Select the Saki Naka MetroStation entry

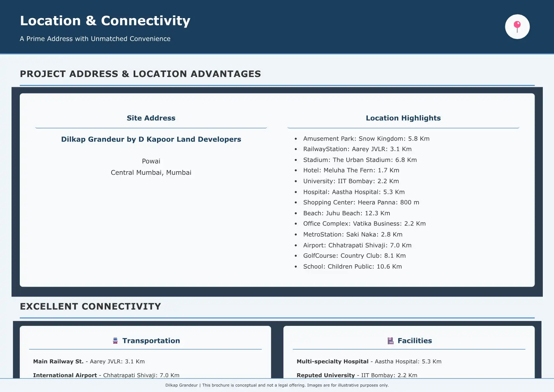point(353,235)
